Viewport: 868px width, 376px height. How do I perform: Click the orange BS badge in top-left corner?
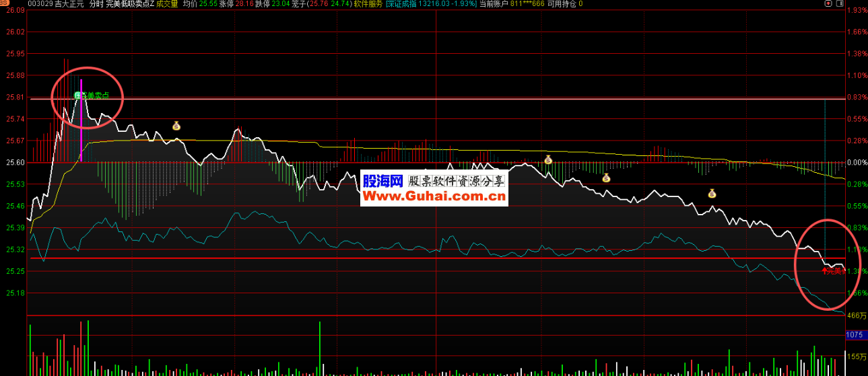(3, 4)
